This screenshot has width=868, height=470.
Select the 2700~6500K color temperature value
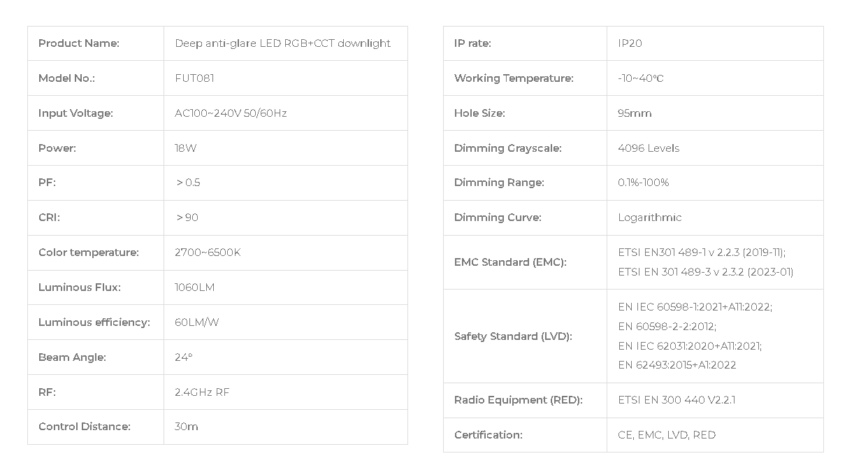208,252
